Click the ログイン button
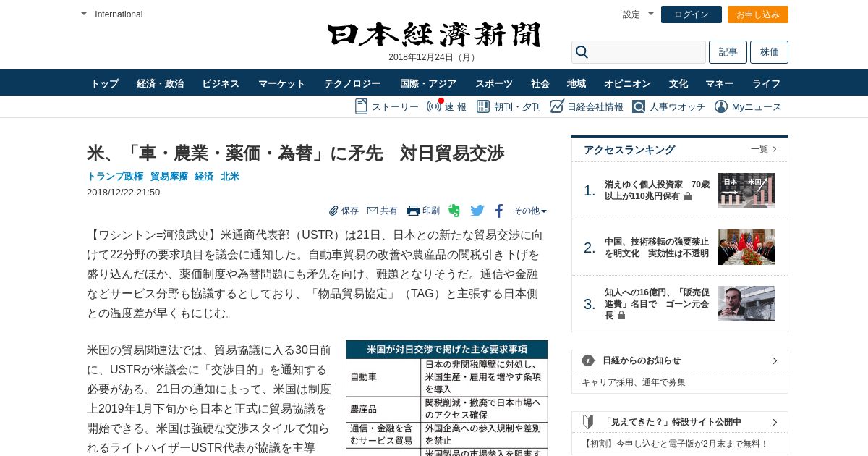The height and width of the screenshot is (456, 868). coord(692,14)
